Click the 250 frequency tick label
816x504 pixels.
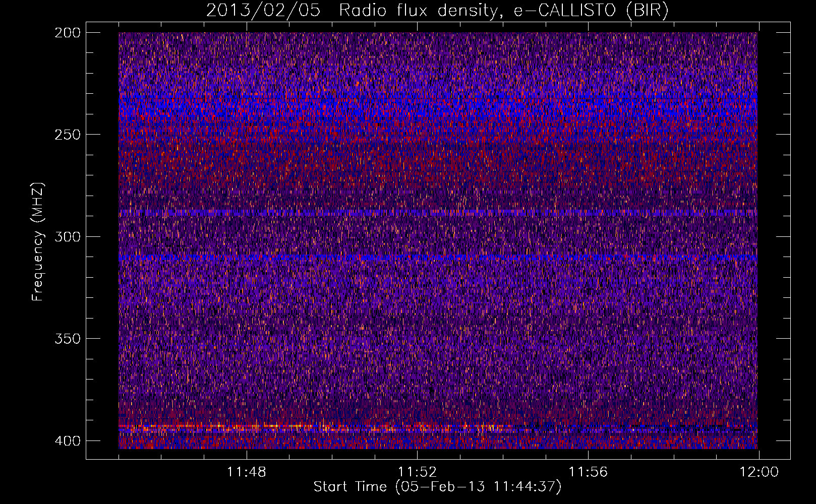(x=67, y=135)
